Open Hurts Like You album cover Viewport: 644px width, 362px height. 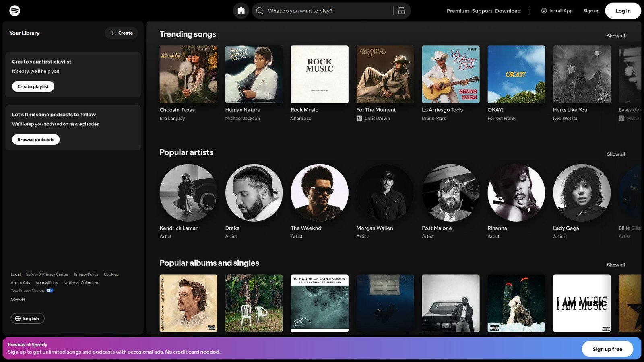[582, 74]
